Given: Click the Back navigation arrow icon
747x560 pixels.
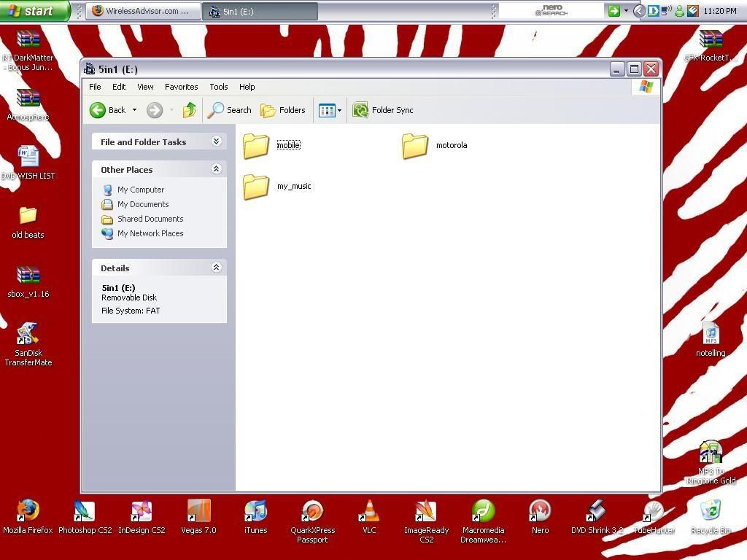Looking at the screenshot, I should (98, 110).
